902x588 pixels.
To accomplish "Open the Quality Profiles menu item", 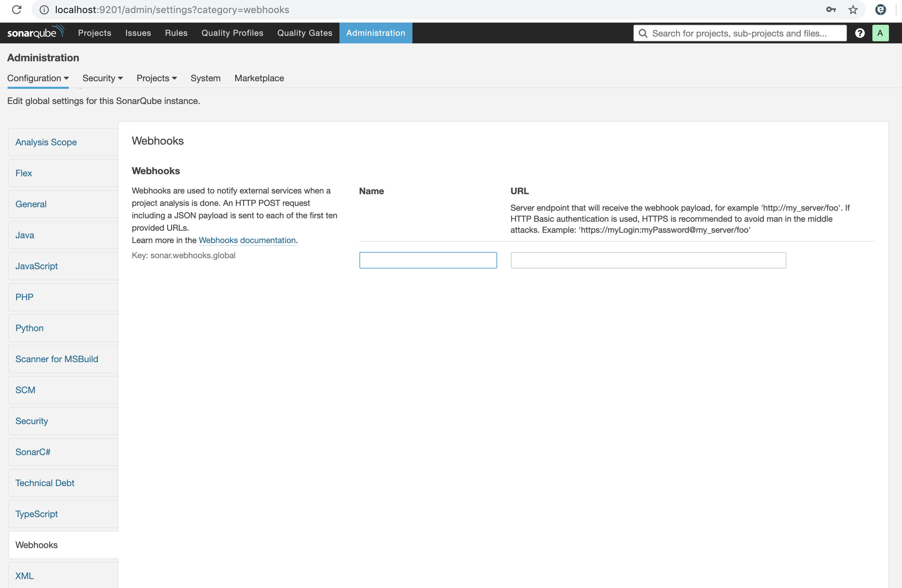I will coord(232,33).
